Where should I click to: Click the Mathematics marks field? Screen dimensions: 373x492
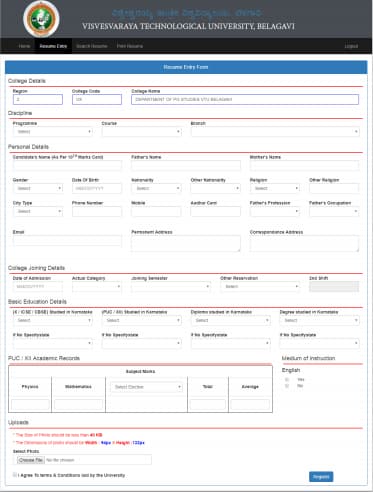tap(78, 404)
